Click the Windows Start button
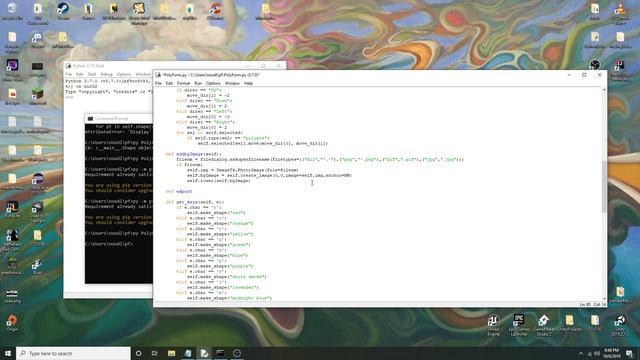The image size is (640, 360). click(x=8, y=353)
